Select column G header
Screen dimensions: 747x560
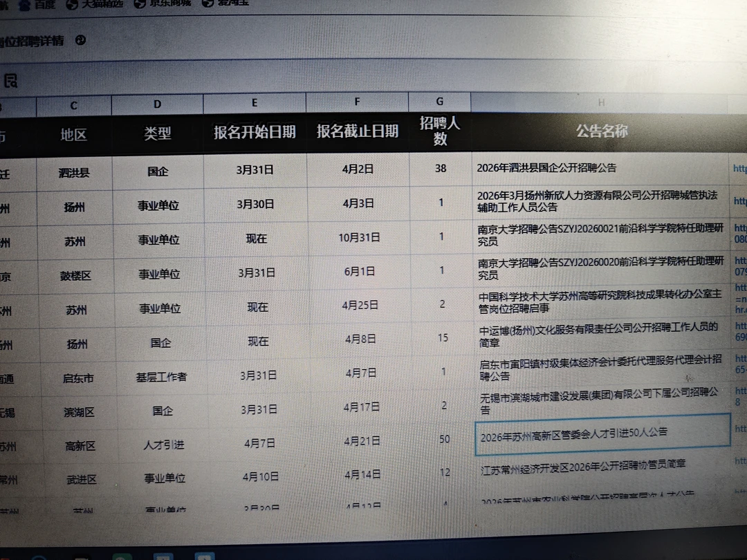pos(440,102)
